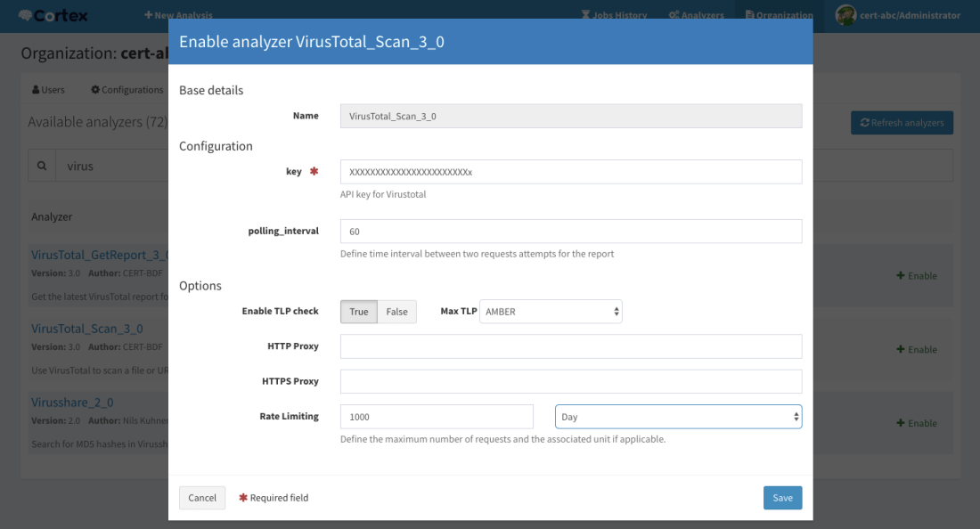The height and width of the screenshot is (529, 980).
Task: Click the HTTP Proxy text box
Action: click(x=571, y=346)
